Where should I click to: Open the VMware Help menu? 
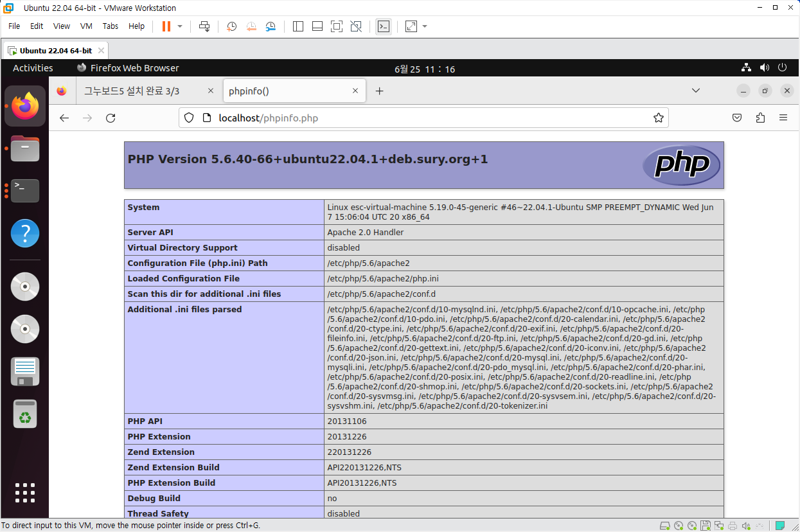tap(136, 26)
